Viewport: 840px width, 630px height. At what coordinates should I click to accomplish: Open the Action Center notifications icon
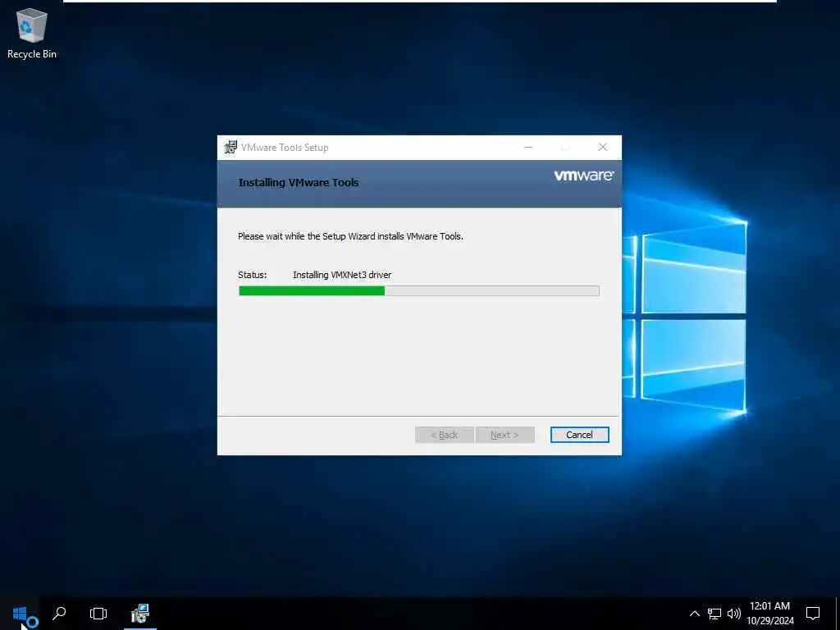[x=813, y=614]
